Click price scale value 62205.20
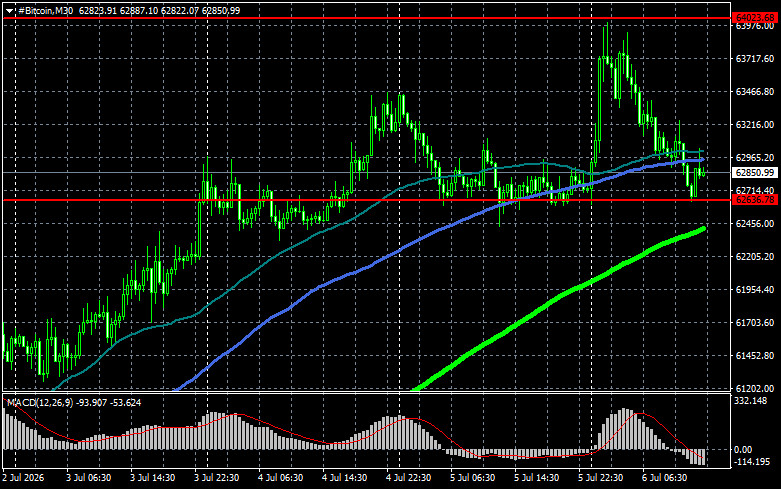 [755, 256]
